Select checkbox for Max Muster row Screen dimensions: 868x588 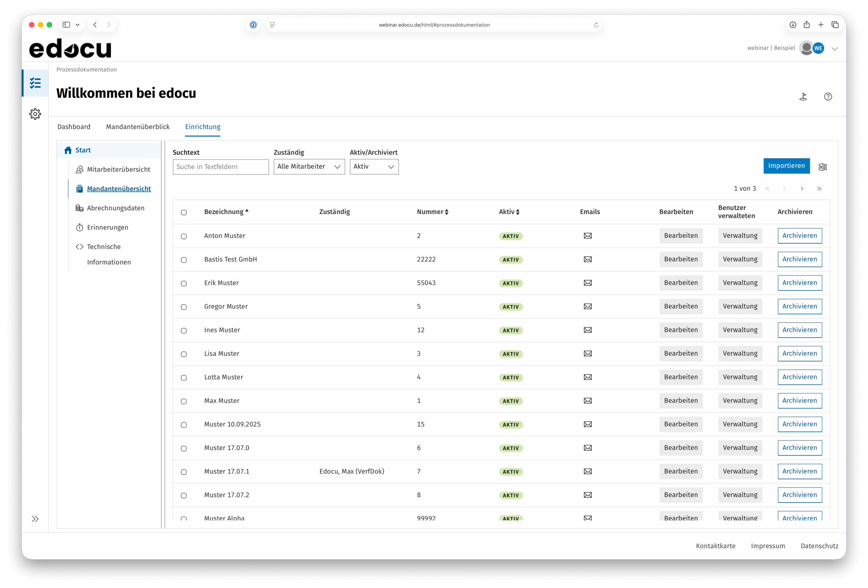coord(184,401)
